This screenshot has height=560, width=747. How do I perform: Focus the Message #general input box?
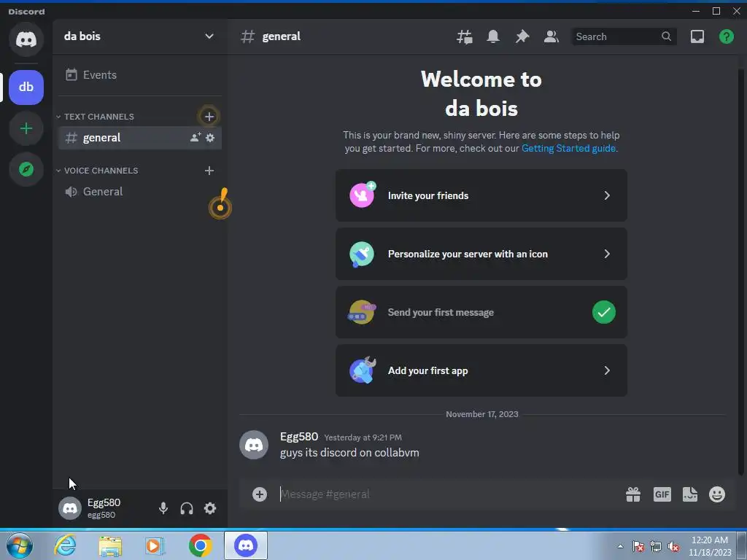click(448, 494)
